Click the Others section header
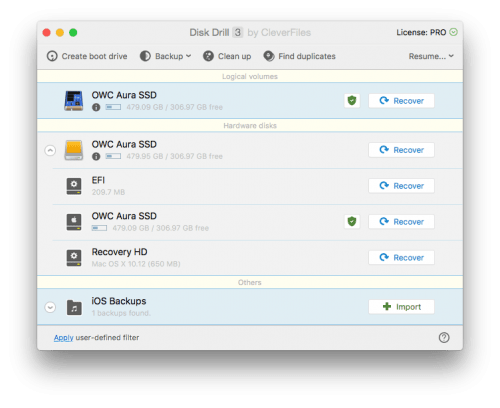This screenshot has height=408, width=500. [250, 282]
